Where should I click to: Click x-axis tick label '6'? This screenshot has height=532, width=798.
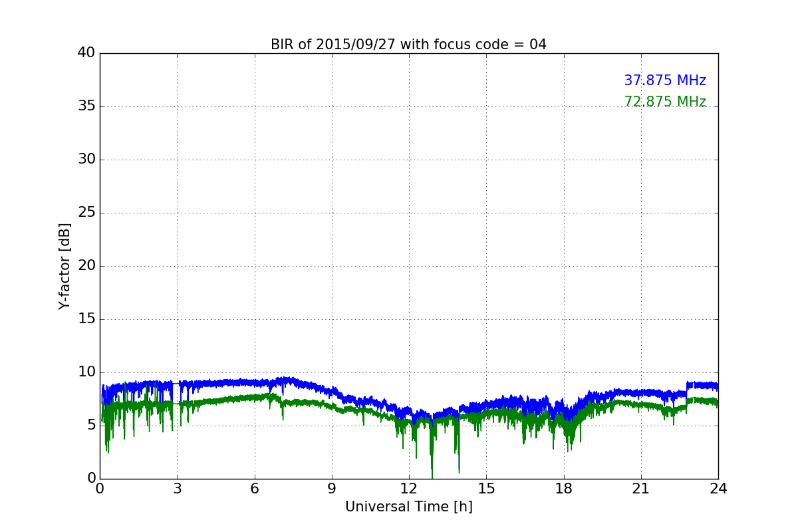(x=254, y=489)
